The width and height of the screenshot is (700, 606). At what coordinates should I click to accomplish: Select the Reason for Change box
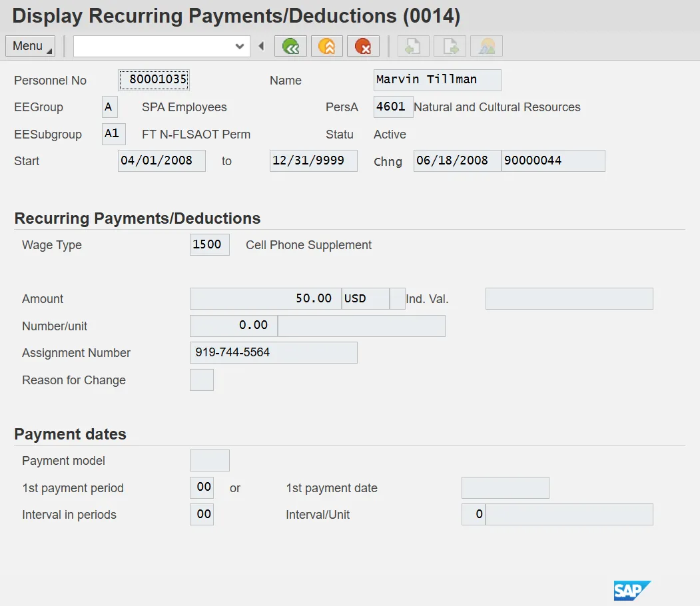201,380
